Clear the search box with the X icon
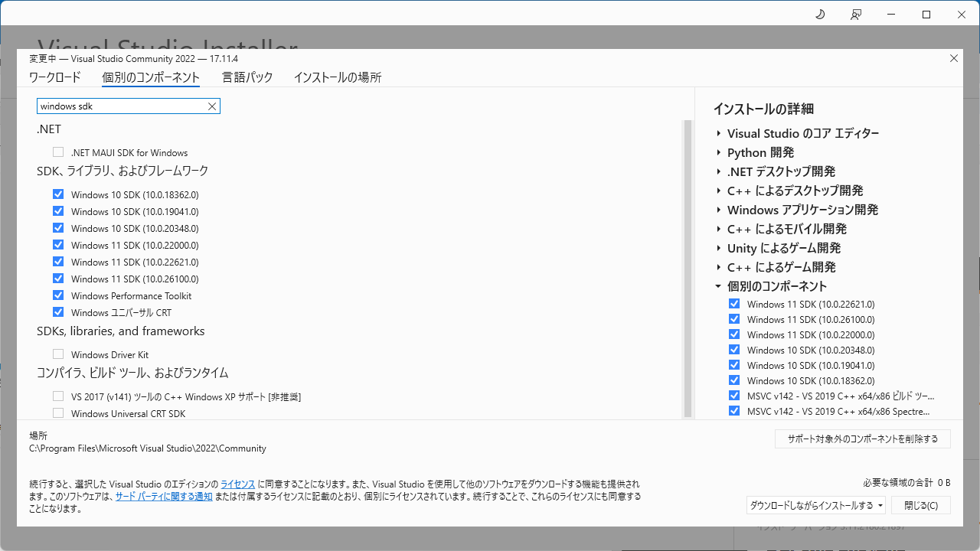Screen dimensions: 980x551 212,106
